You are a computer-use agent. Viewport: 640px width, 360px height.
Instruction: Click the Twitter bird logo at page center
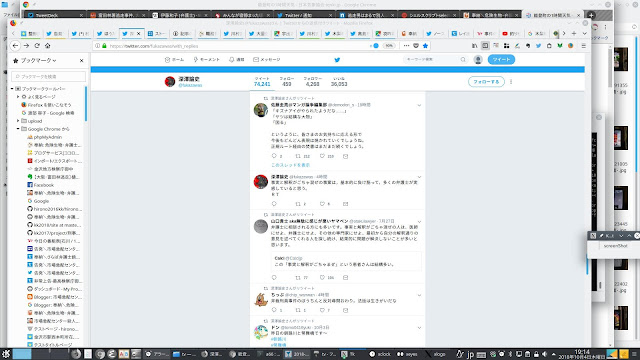coord(337,60)
